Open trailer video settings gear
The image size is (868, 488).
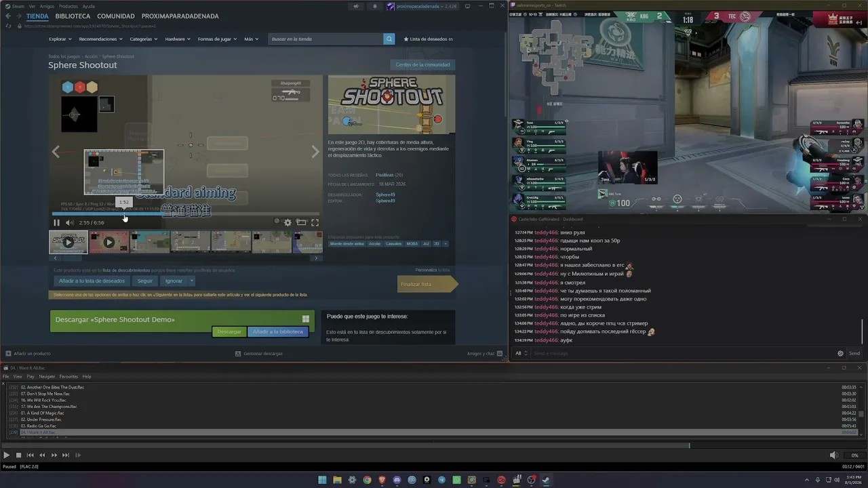(x=288, y=222)
